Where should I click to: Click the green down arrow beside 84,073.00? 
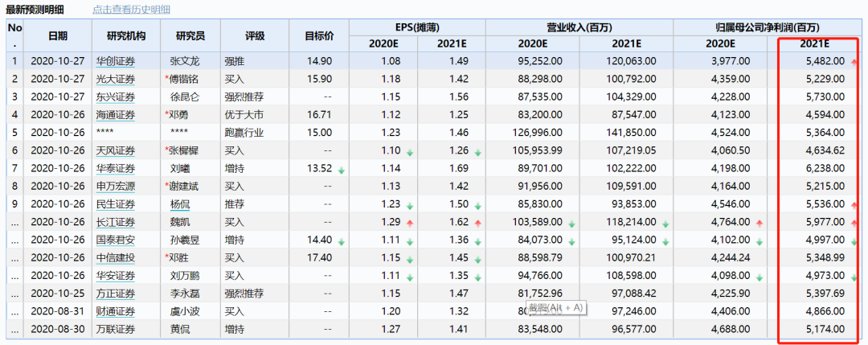571,242
